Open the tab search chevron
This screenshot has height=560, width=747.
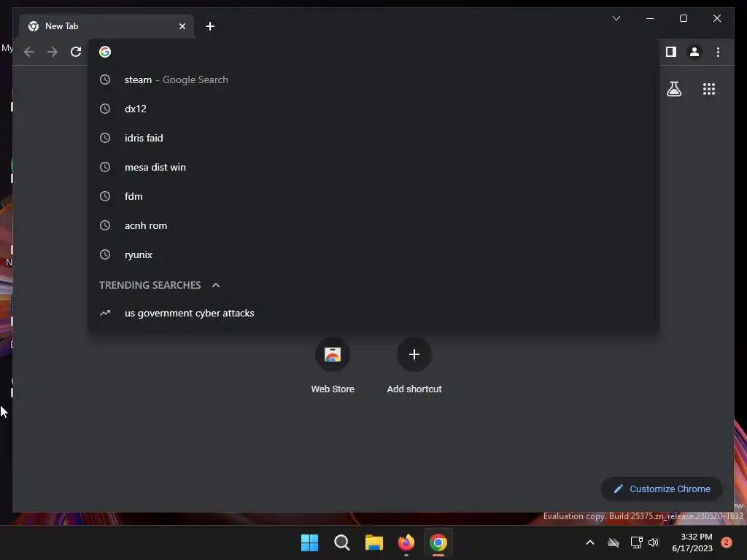(x=616, y=18)
